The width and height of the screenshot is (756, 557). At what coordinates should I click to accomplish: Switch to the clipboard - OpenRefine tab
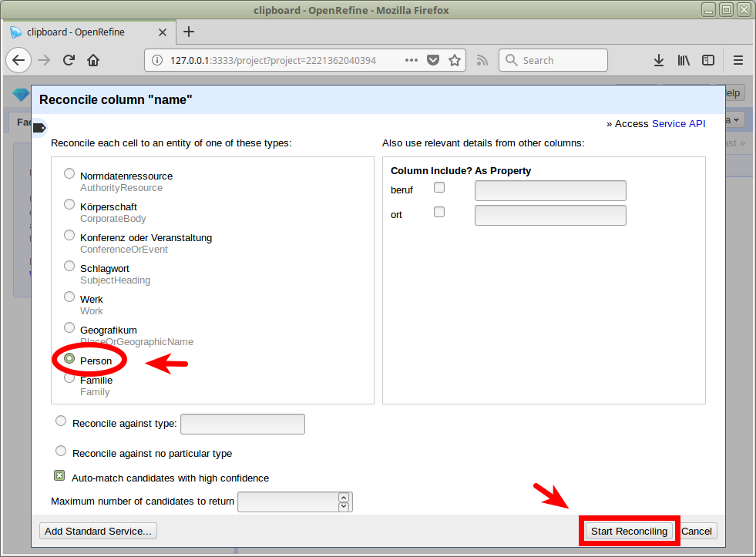click(x=76, y=32)
